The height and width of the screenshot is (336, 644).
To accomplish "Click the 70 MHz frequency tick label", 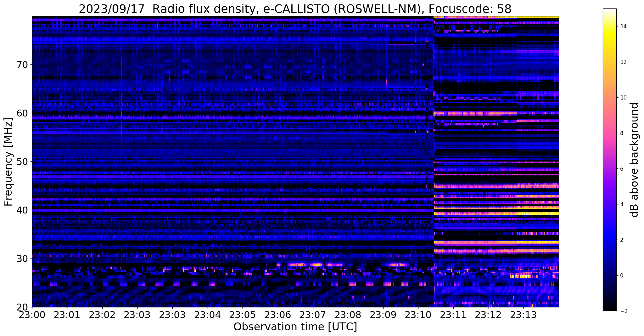I will pos(22,65).
